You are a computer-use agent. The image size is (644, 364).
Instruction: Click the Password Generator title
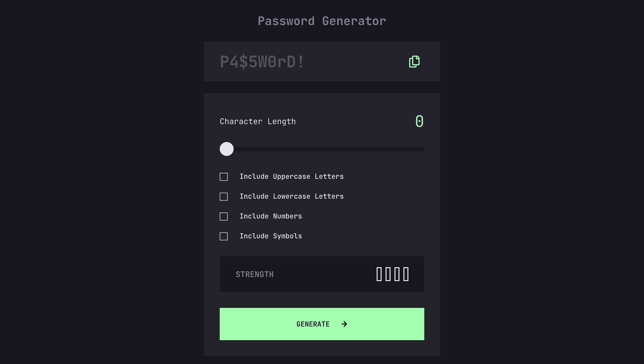point(322,21)
